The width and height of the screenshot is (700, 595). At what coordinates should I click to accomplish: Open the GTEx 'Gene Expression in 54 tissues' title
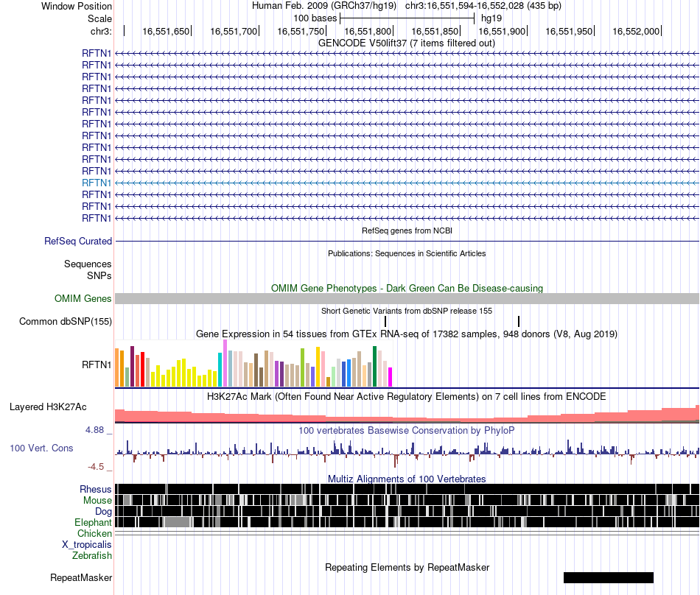(407, 334)
